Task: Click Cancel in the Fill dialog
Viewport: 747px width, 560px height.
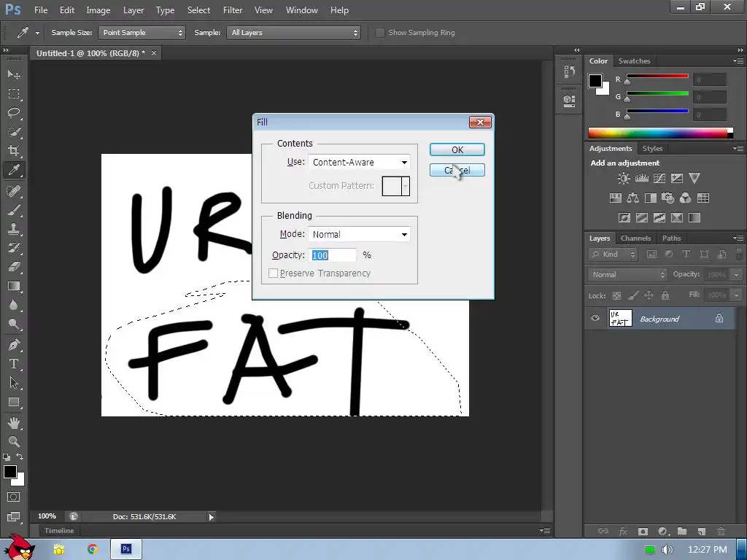Action: [457, 170]
